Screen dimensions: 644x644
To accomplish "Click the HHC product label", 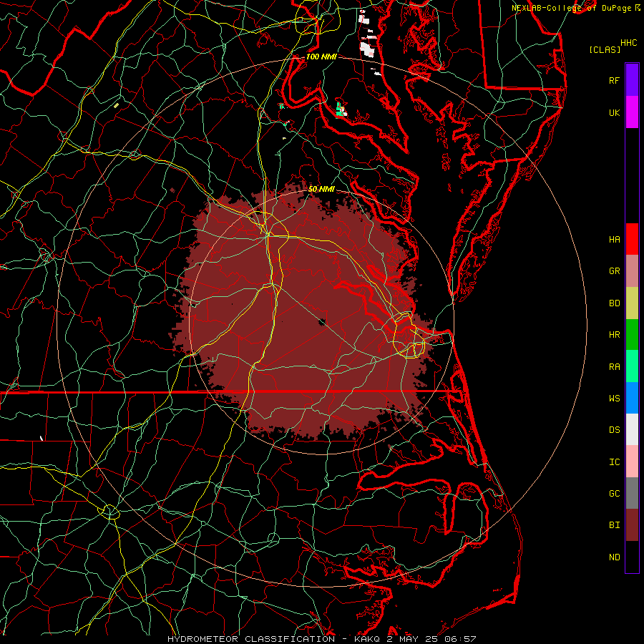I will tap(629, 43).
